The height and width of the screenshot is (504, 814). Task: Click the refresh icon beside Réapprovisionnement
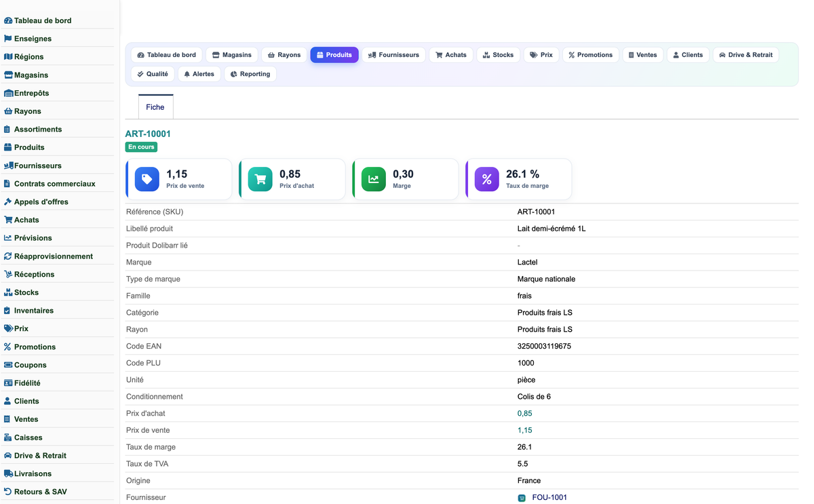8,256
